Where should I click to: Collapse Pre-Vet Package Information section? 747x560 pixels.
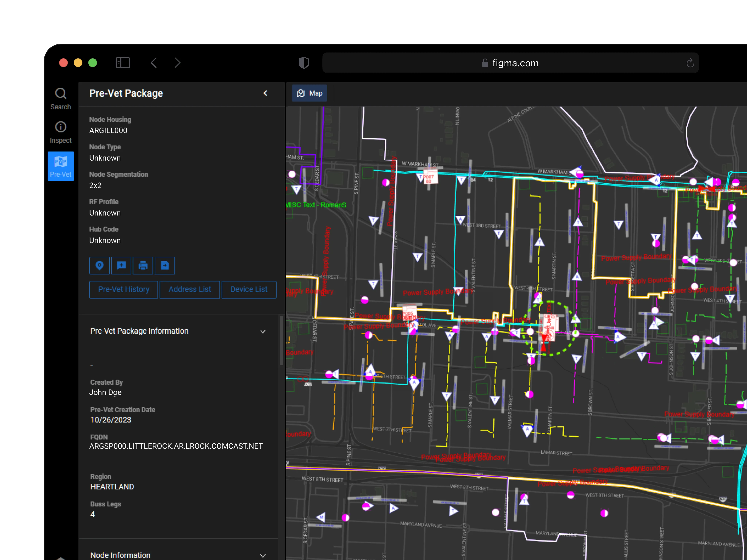(x=263, y=331)
